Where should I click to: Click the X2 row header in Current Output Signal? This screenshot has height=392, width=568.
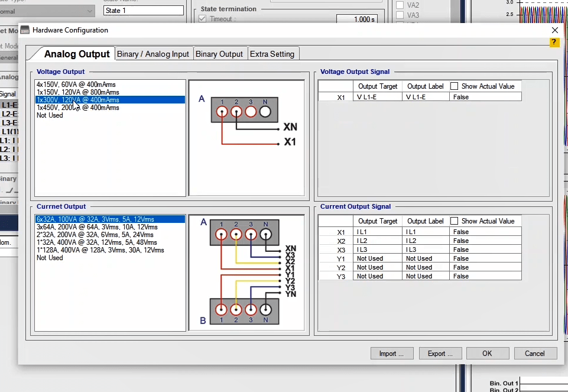point(336,241)
